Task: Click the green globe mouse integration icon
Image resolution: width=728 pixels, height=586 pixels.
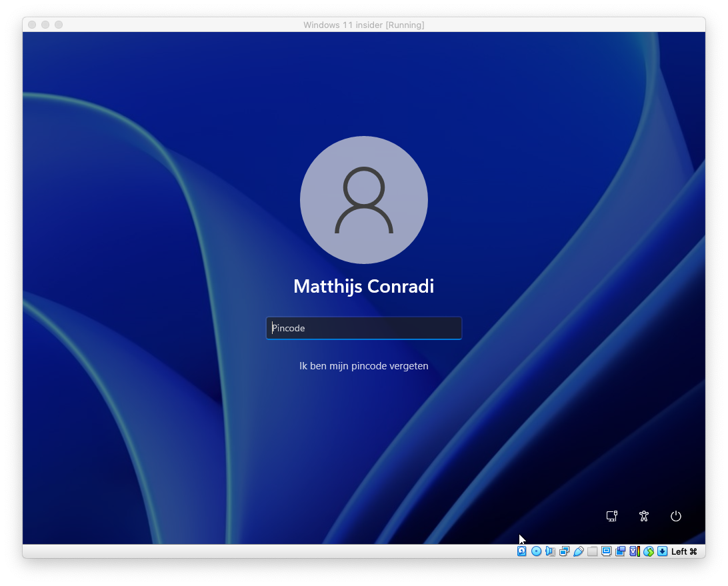Action: point(648,551)
